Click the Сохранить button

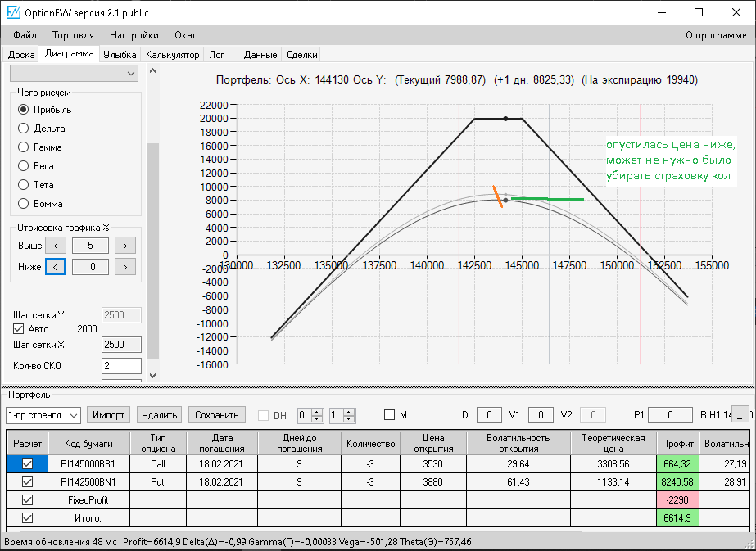click(216, 415)
